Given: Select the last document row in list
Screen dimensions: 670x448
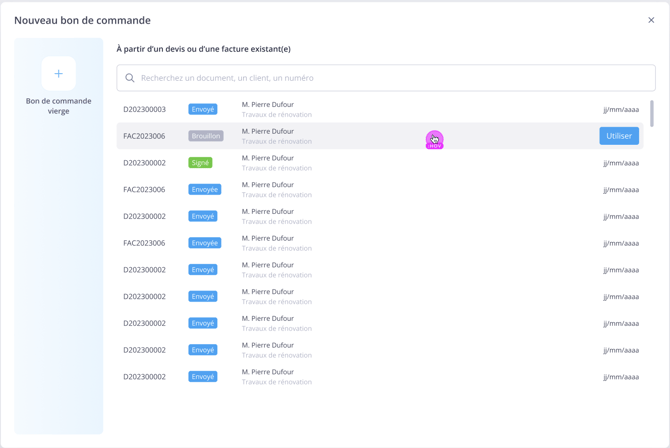Looking at the screenshot, I should [380, 377].
